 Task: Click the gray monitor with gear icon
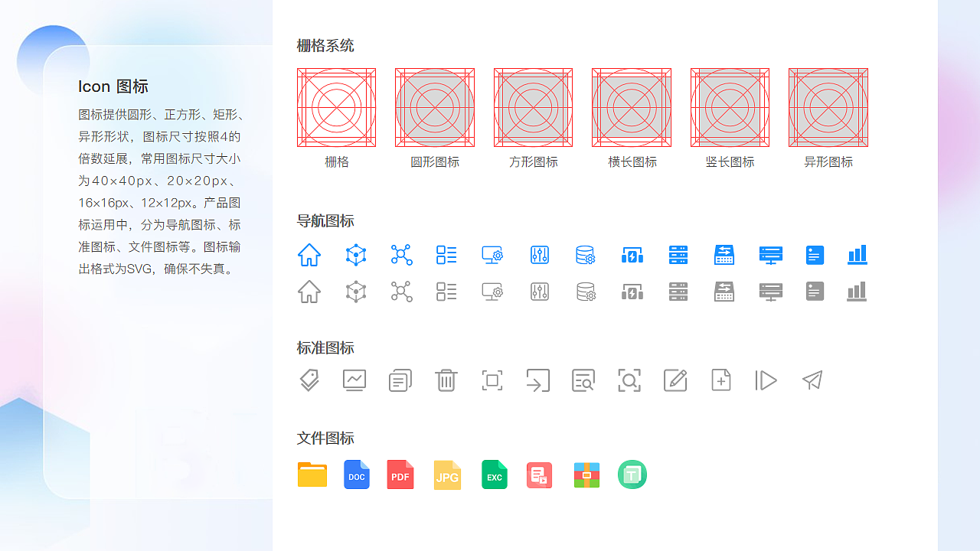click(492, 292)
